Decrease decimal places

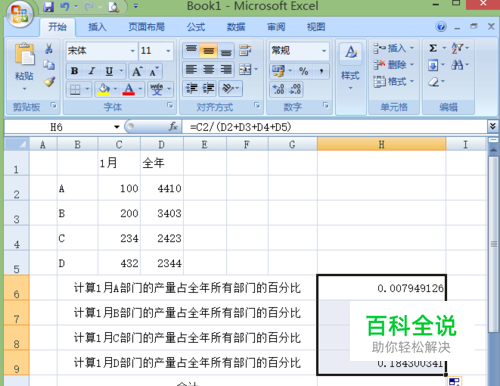[x=295, y=89]
